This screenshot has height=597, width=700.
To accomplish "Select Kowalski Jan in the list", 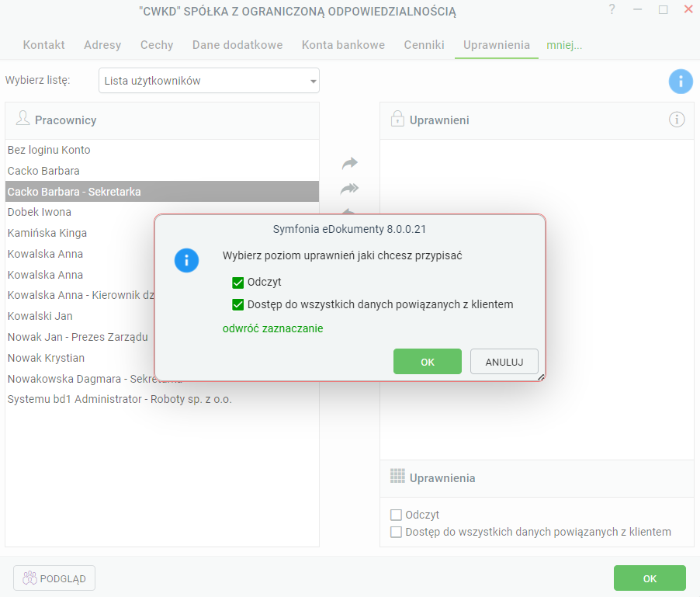I will (80, 316).
